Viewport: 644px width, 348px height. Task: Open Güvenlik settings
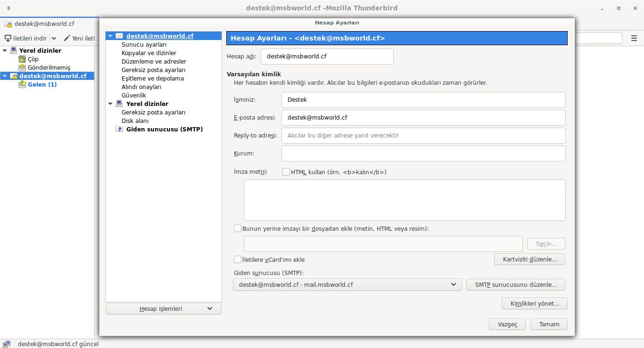click(x=134, y=95)
